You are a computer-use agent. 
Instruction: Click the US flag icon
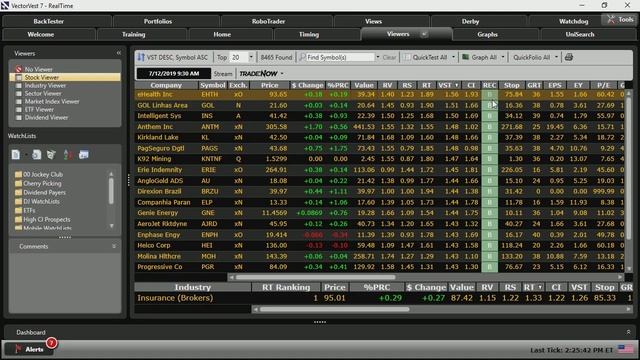[626, 349]
